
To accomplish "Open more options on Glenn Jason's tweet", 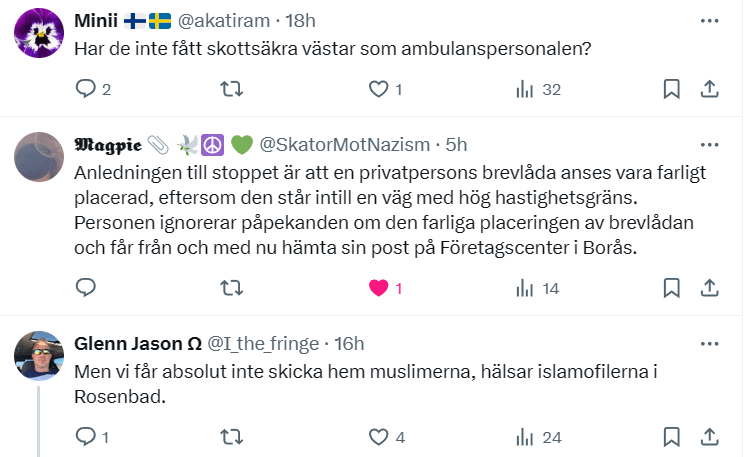I will [x=709, y=343].
